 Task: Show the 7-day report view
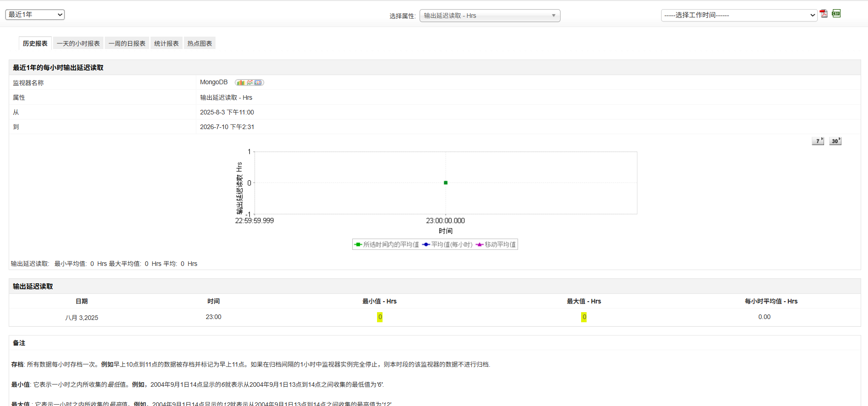tap(818, 141)
